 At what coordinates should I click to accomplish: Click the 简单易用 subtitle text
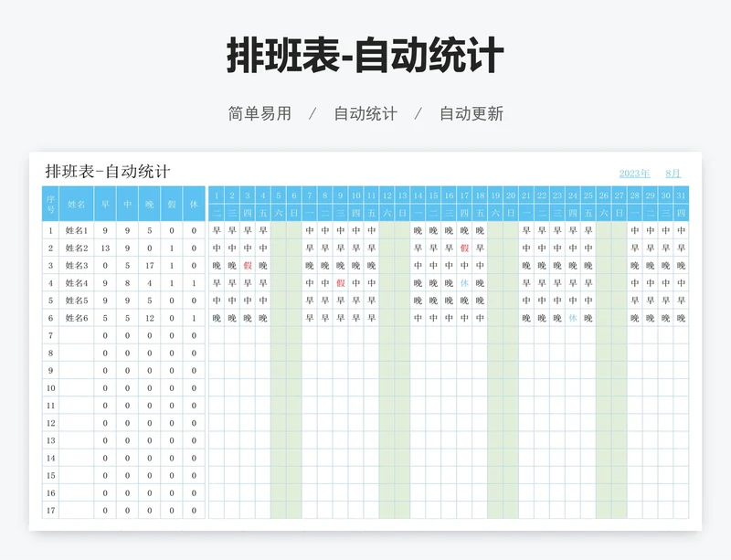[260, 113]
